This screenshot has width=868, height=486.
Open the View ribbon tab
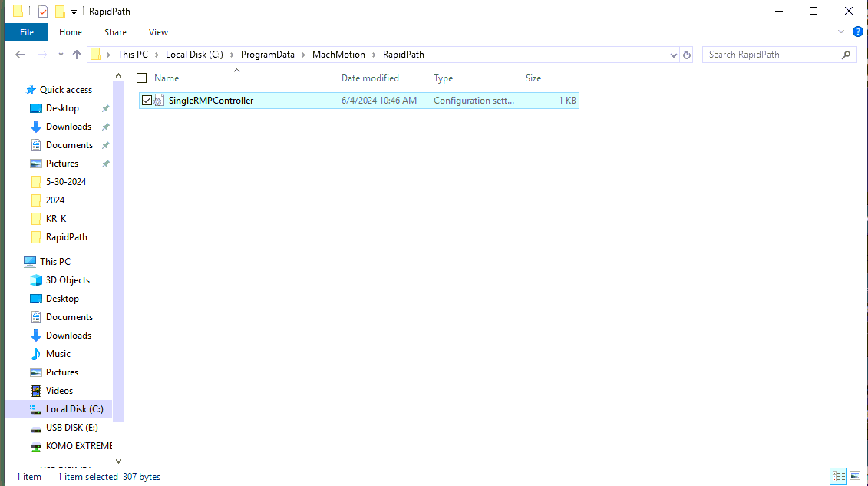click(x=158, y=32)
